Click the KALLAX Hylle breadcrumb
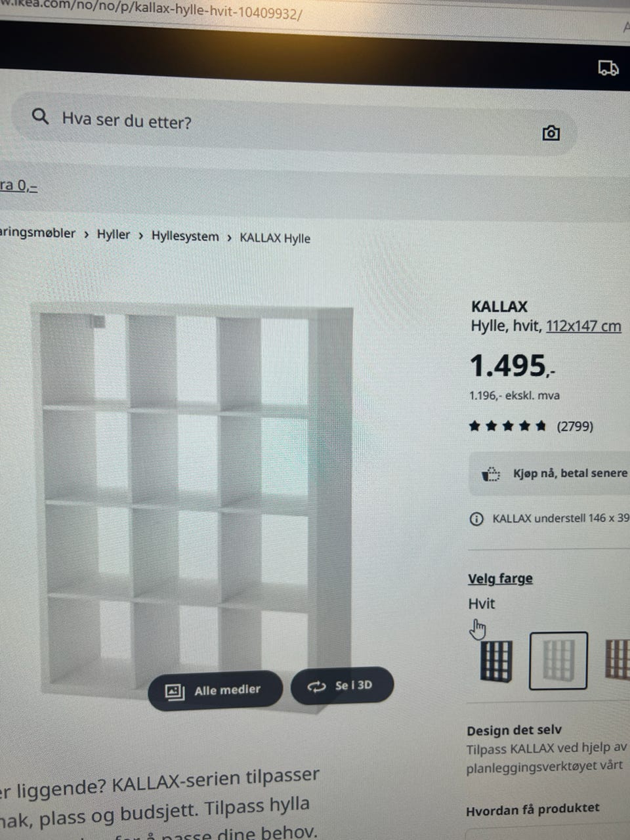Screen dimensions: 630x840 (x=275, y=238)
